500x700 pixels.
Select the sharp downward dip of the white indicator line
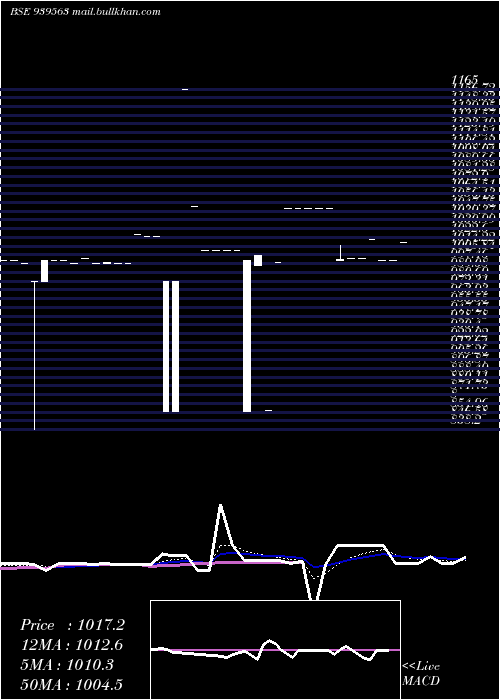click(x=314, y=596)
